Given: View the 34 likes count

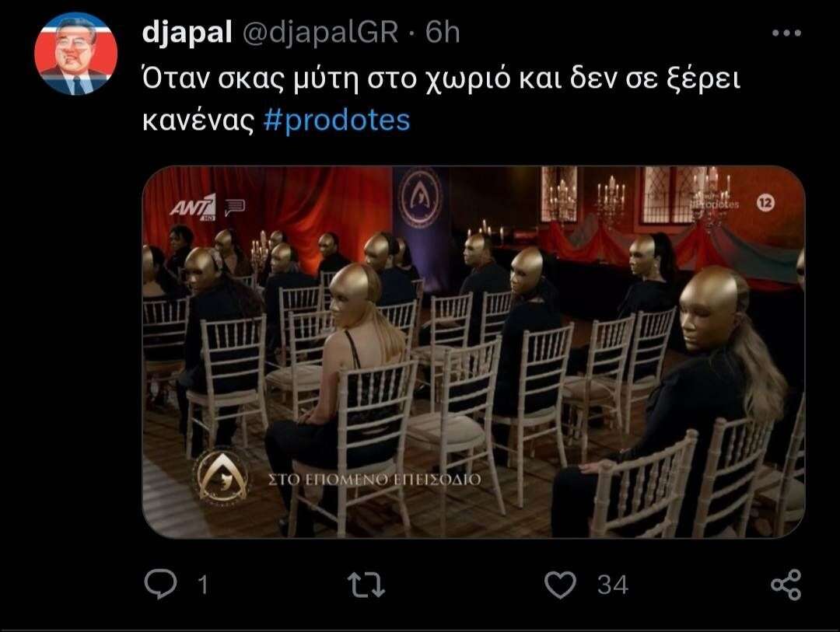Looking at the screenshot, I should [613, 585].
